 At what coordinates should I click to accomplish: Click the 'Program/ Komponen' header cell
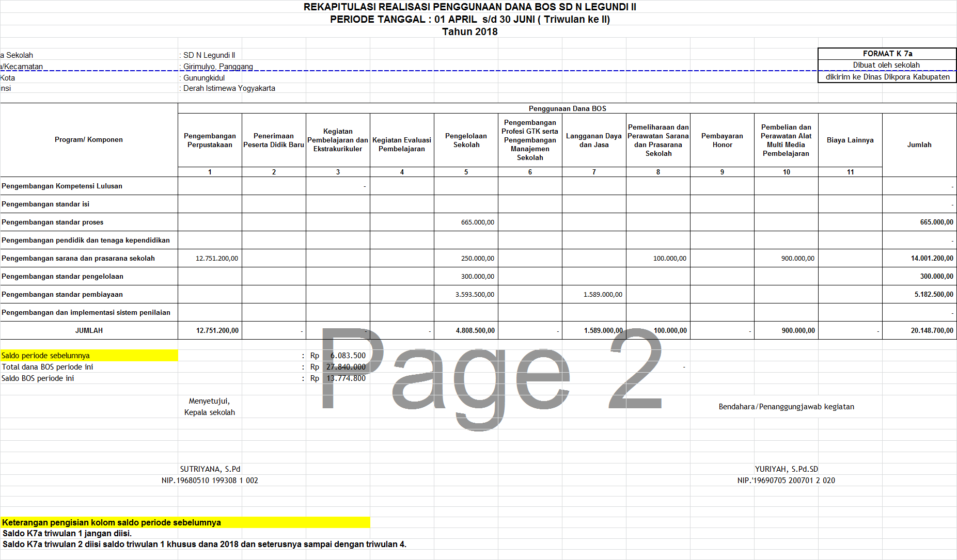[x=89, y=139]
